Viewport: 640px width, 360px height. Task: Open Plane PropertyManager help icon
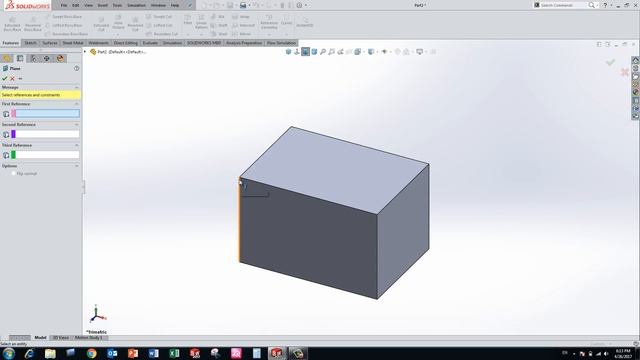tap(76, 69)
